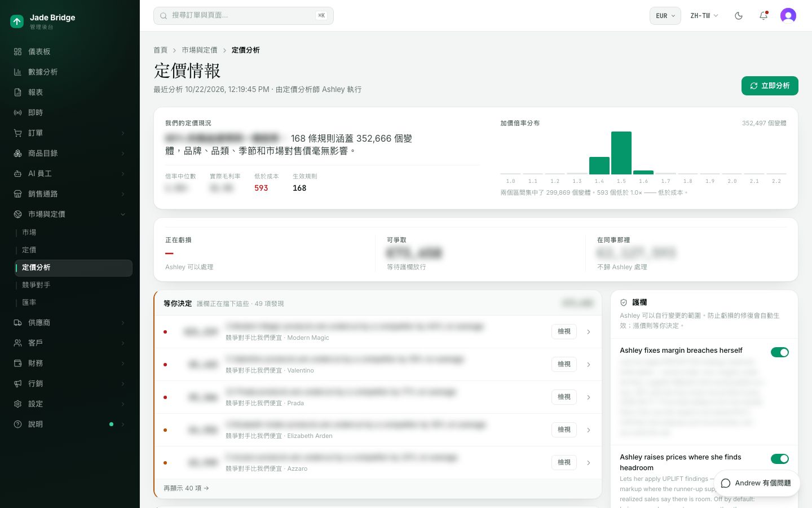
Task: Open the EUR currency dropdown
Action: (665, 16)
